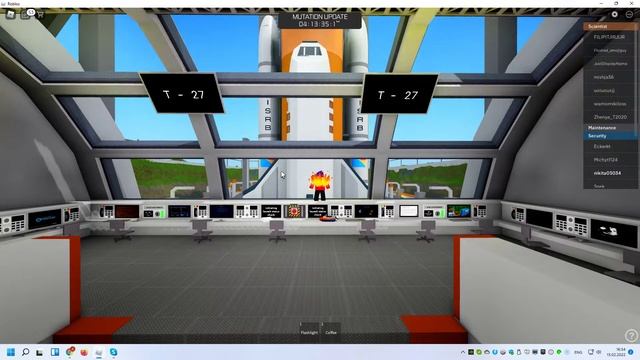
Task: Click the MUTATION UPDATE countdown banner
Action: tap(320, 20)
